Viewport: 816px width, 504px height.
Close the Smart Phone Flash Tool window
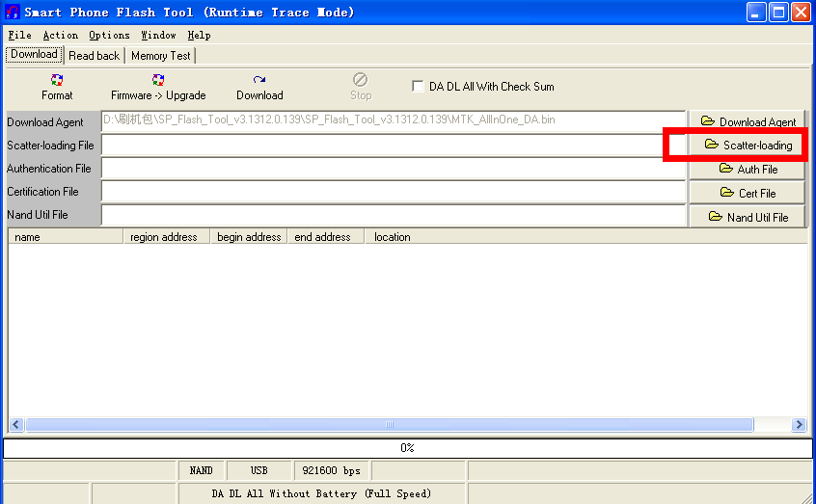click(801, 12)
